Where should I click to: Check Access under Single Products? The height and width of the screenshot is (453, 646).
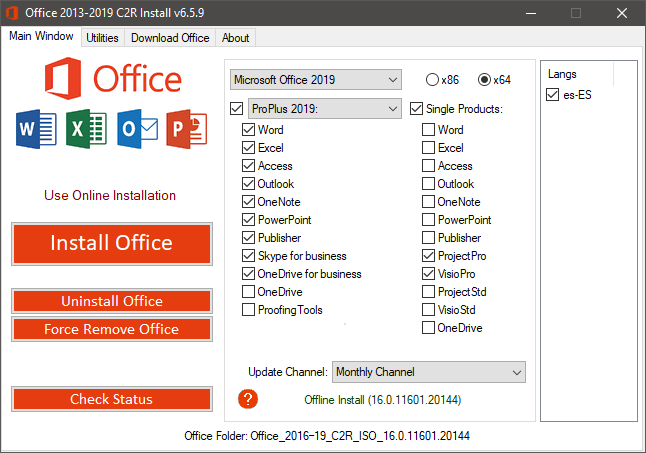coord(428,166)
